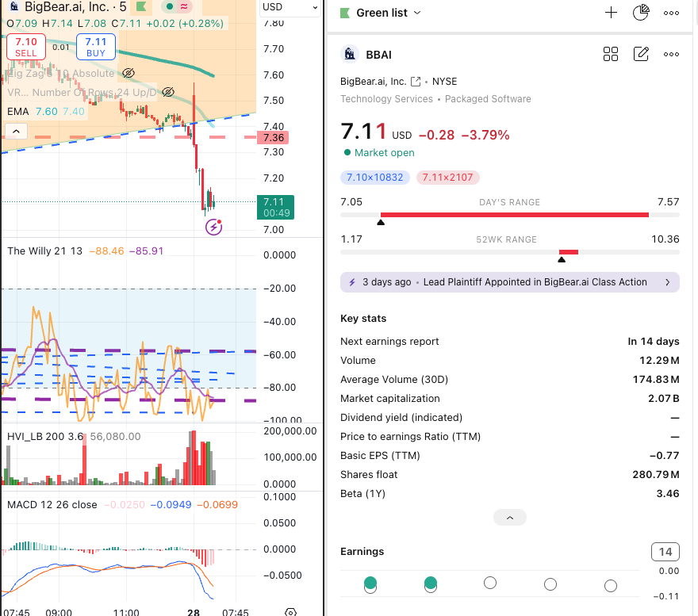698x616 pixels.
Task: Collapse indicator legends with chevron
Action: coord(16,132)
